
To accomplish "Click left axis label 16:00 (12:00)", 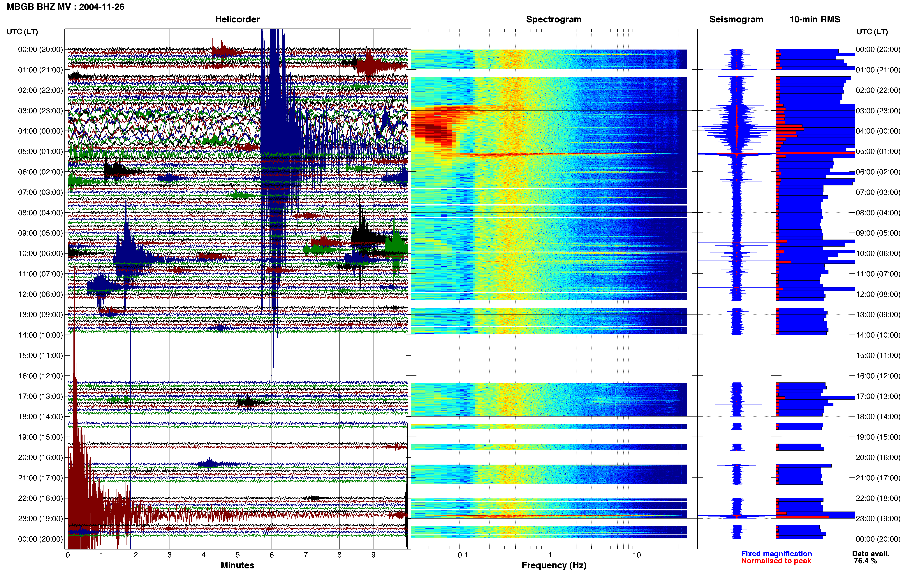I will point(41,376).
